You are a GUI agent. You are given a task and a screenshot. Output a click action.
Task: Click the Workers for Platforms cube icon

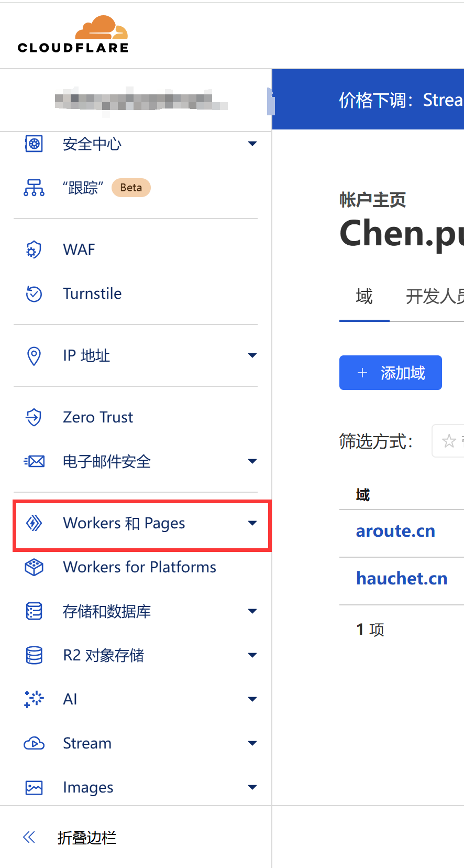(34, 567)
